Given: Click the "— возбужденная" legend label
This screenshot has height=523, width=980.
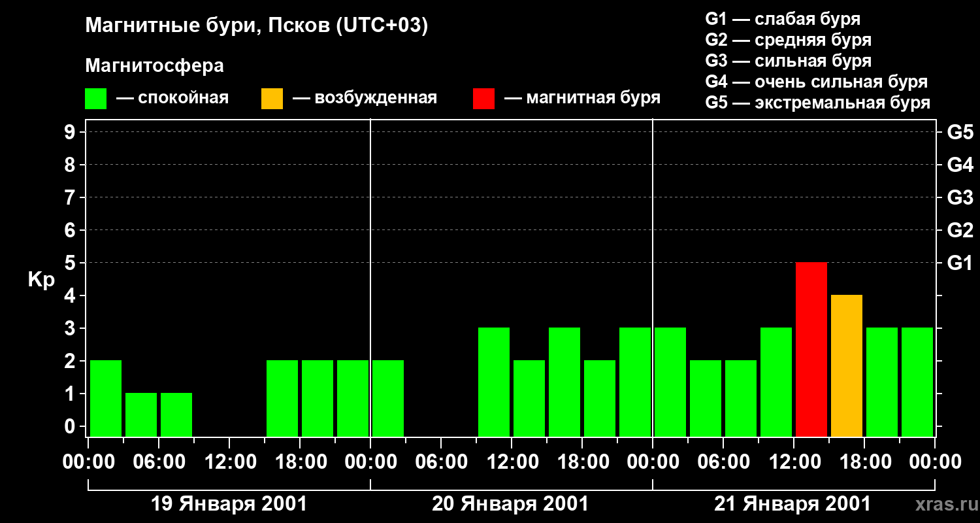Looking at the screenshot, I should (365, 99).
